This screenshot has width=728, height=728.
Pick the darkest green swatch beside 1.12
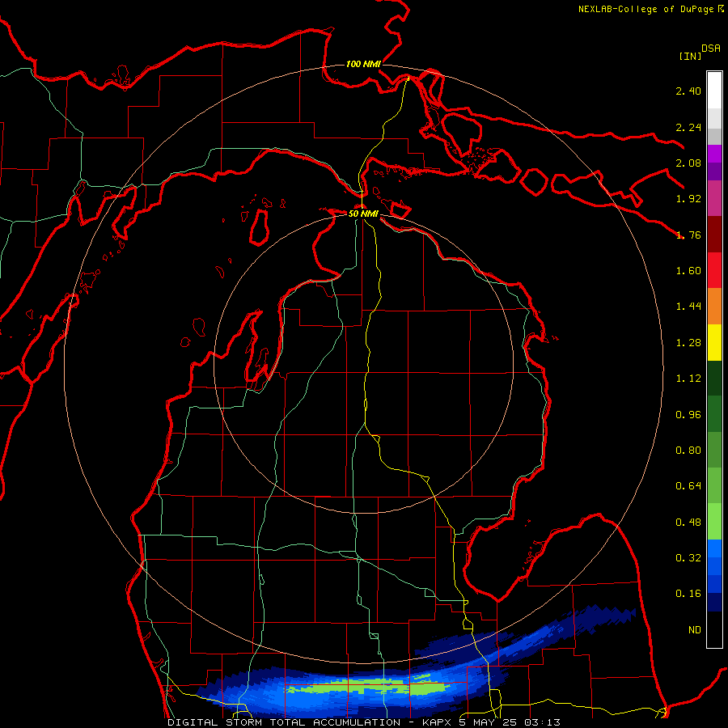pyautogui.click(x=714, y=378)
